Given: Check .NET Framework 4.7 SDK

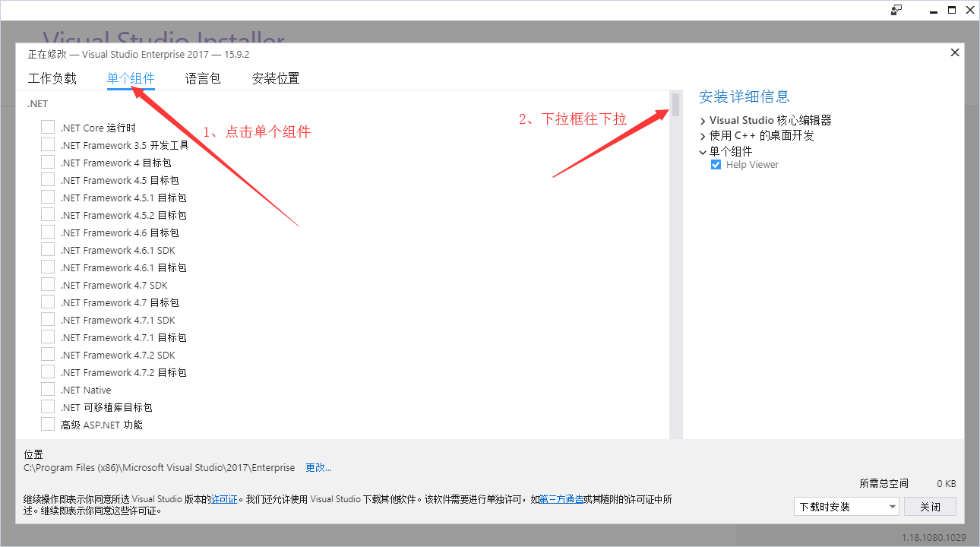Looking at the screenshot, I should 48,285.
